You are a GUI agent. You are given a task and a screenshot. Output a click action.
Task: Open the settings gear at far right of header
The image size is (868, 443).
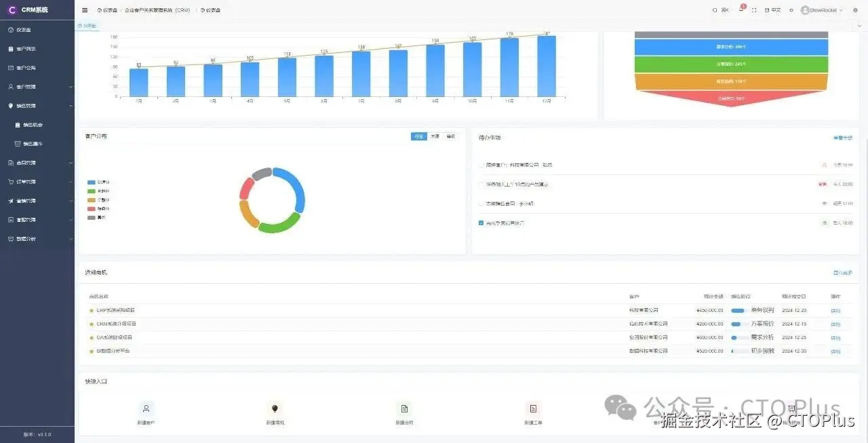(x=855, y=10)
